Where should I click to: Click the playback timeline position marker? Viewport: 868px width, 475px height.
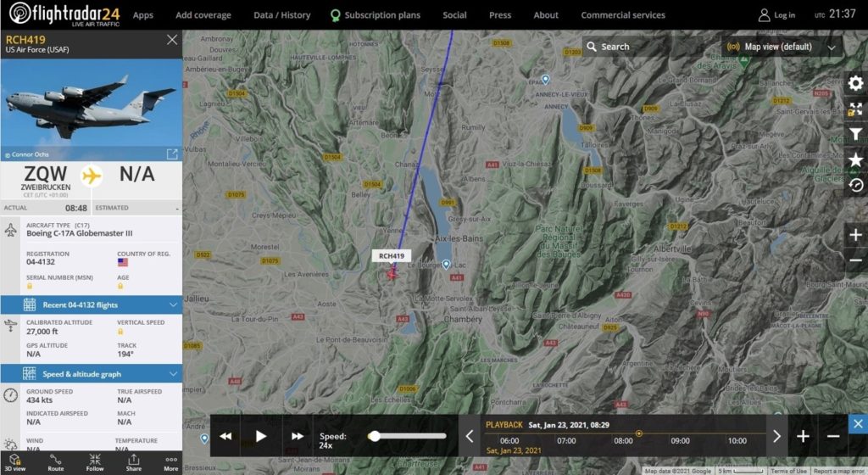(639, 433)
